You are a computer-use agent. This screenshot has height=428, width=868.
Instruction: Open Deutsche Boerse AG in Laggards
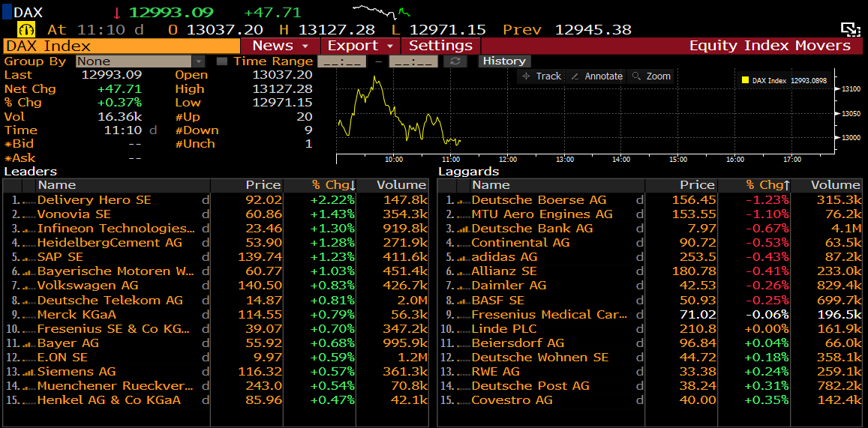coord(539,200)
